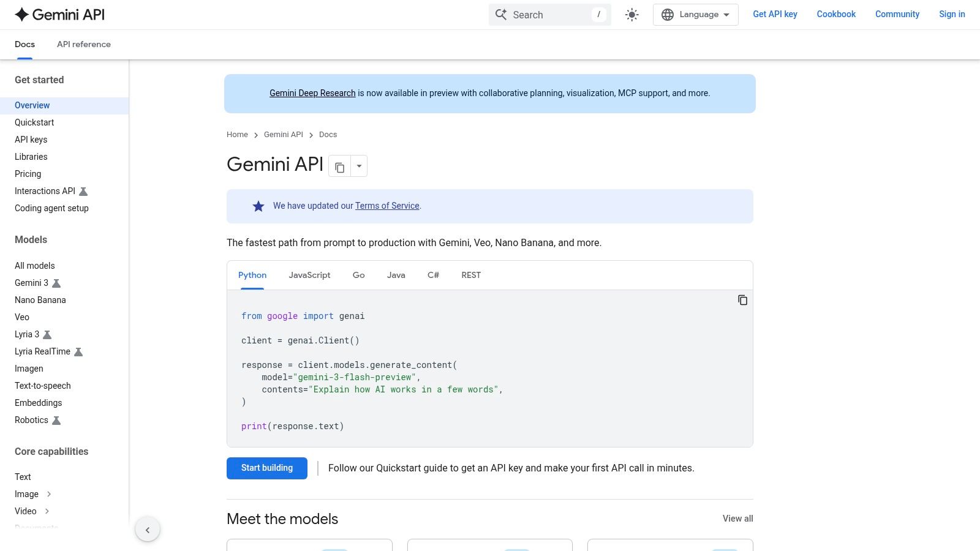The image size is (980, 551).
Task: Open Pricing in the sidebar
Action: 28,174
